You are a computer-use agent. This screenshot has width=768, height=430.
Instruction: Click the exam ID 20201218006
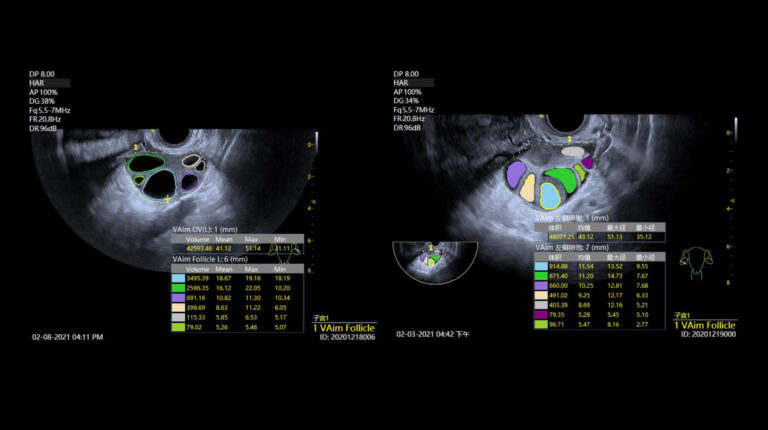point(347,337)
